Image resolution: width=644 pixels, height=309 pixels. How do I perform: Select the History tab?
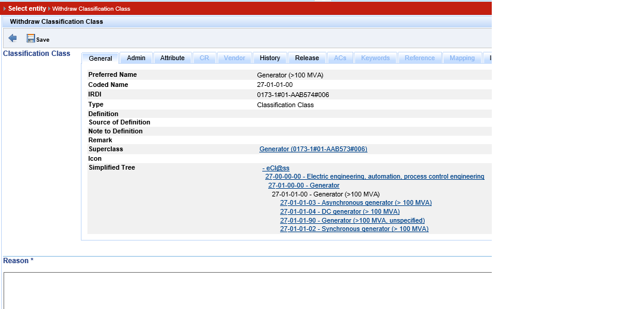(x=270, y=58)
